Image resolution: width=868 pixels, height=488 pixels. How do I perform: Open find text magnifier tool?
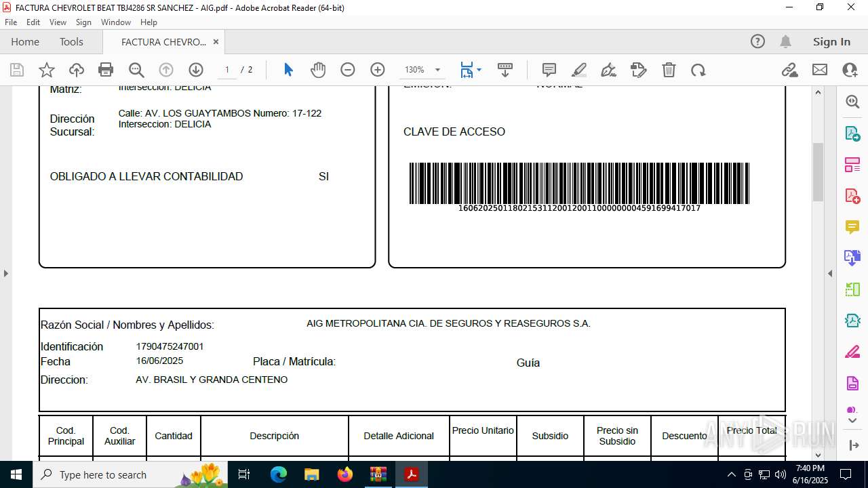pyautogui.click(x=136, y=70)
